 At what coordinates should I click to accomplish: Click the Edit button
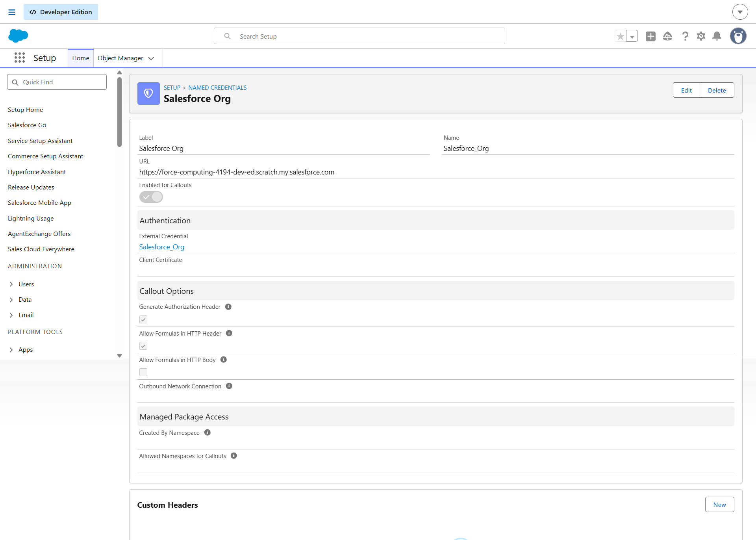[x=686, y=90]
